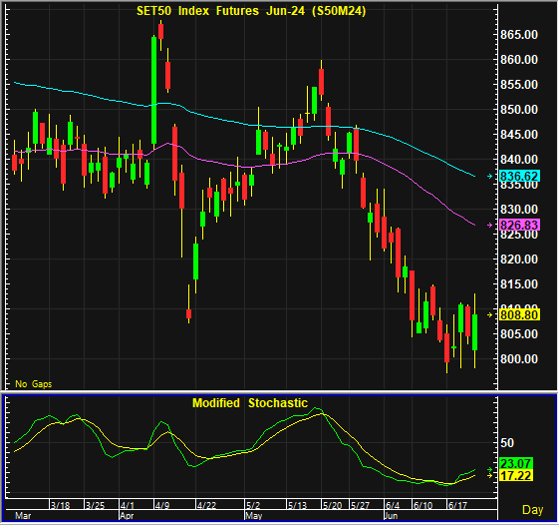Click the May month label
The height and width of the screenshot is (525, 559).
pos(254,516)
